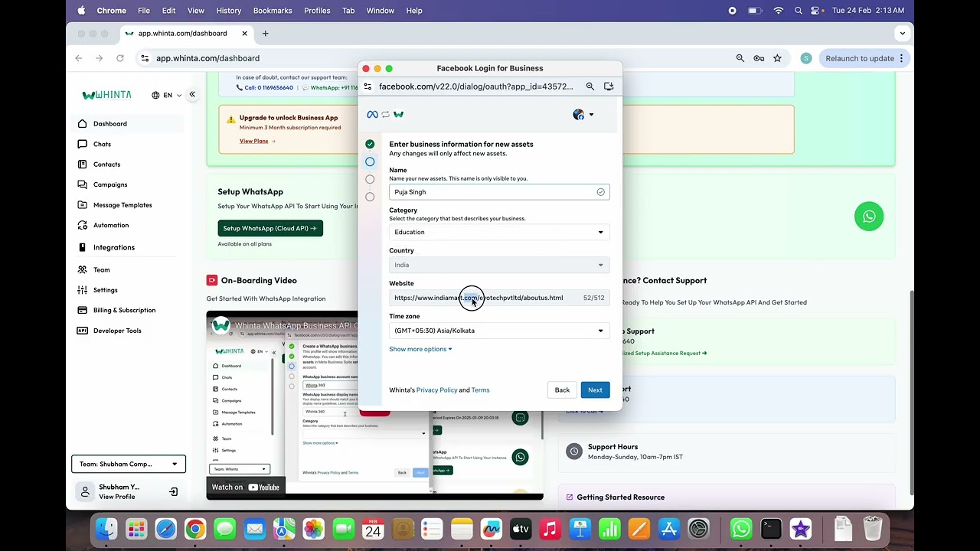The image size is (980, 551).
Task: Open Developer Tools from the Whinta sidebar
Action: click(x=117, y=331)
